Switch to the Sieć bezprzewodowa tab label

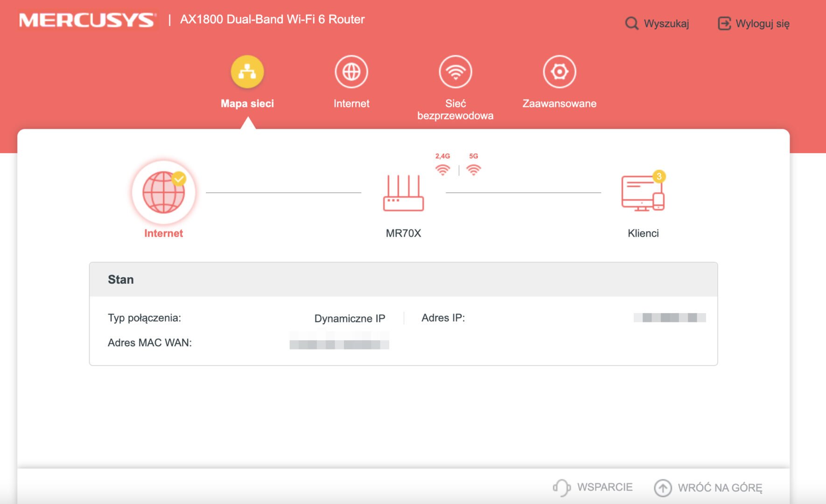pos(455,110)
